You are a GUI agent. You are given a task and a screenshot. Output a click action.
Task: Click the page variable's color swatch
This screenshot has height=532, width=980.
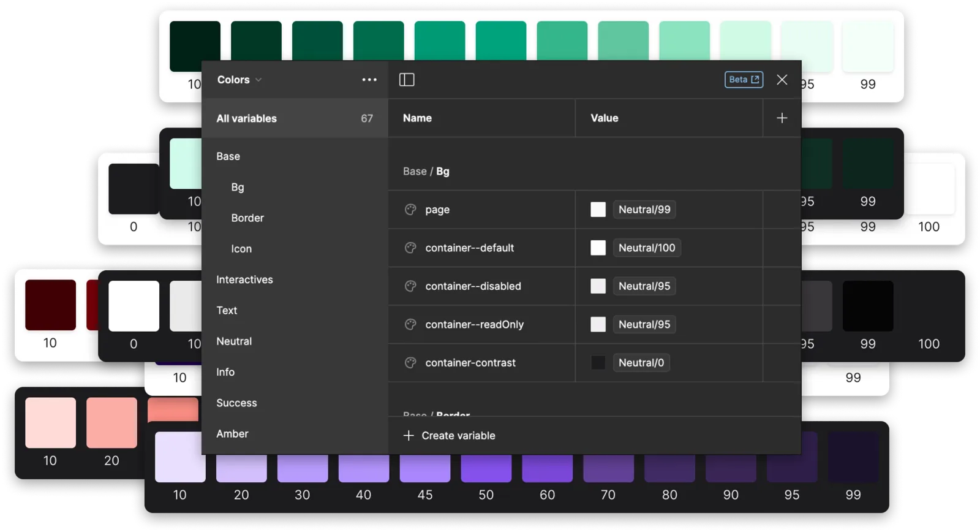pyautogui.click(x=598, y=210)
